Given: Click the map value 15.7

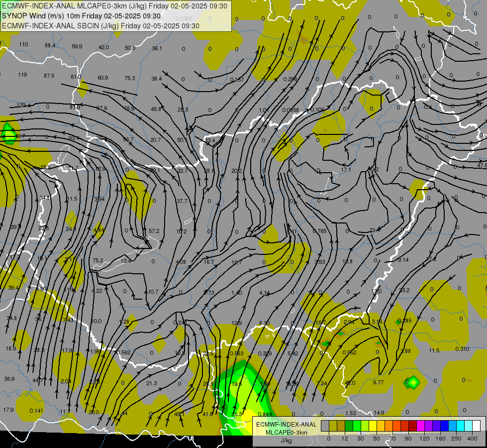Looking at the screenshot, I should [x=321, y=323].
